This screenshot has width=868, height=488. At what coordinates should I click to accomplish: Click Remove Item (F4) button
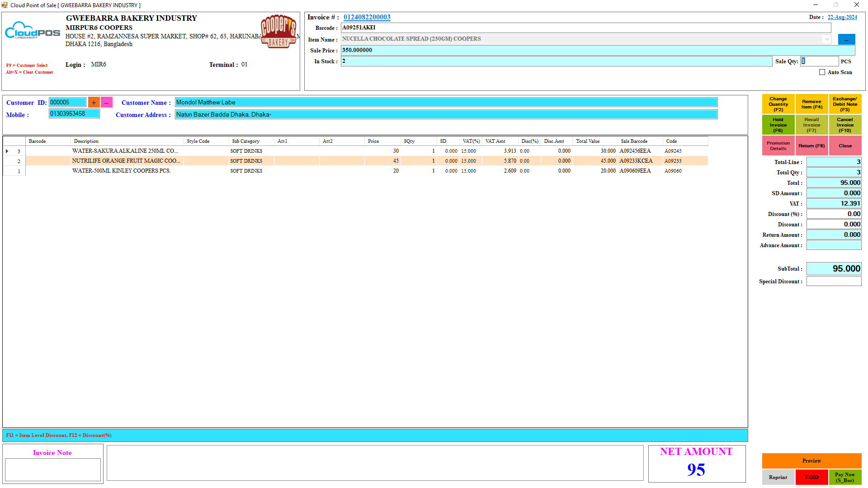[811, 104]
